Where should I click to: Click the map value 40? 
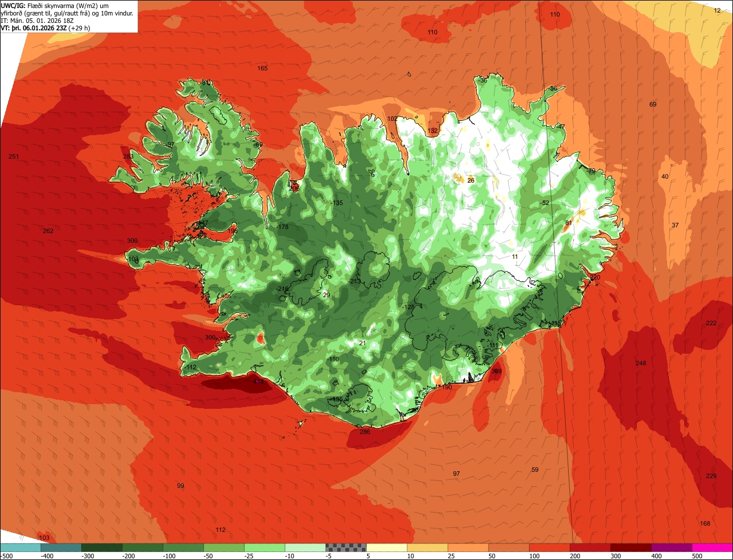[665, 176]
